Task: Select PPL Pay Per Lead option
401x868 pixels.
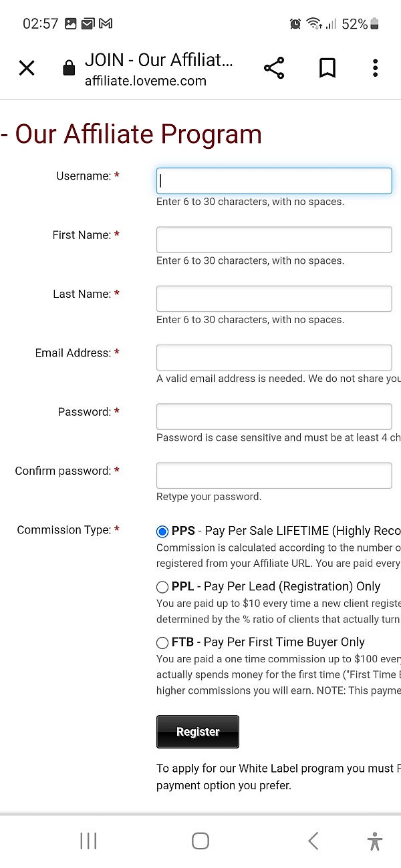Action: 162,587
